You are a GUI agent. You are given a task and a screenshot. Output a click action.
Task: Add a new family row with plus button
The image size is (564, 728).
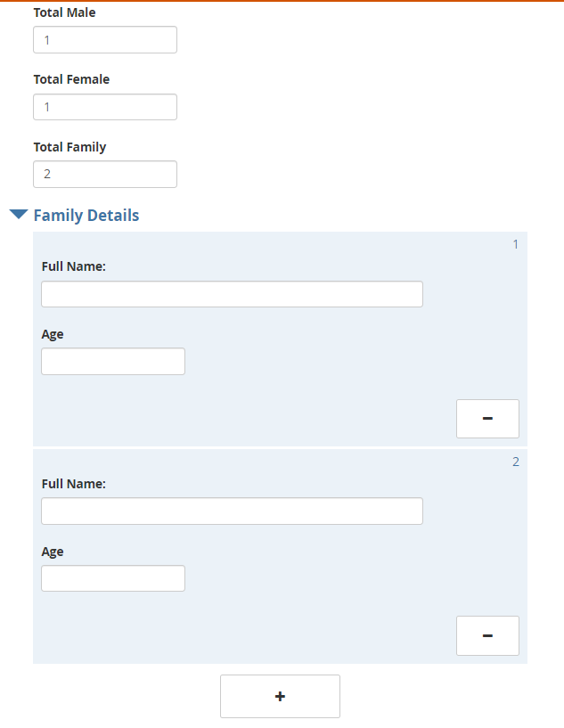coord(280,696)
